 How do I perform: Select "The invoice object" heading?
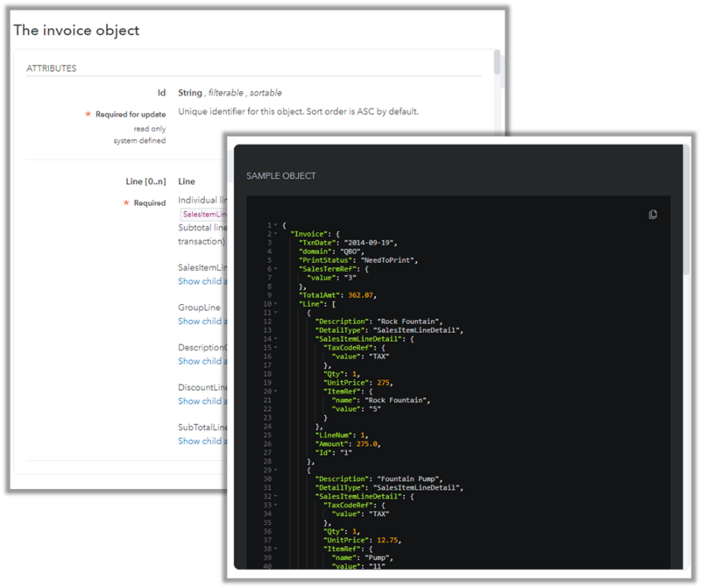pos(76,31)
